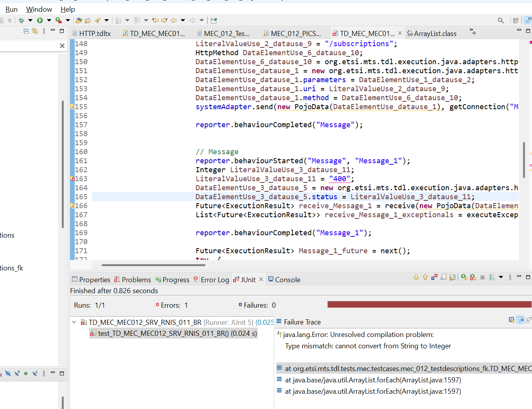Click the error marker on line 163
This screenshot has height=409, width=532.
72,178
